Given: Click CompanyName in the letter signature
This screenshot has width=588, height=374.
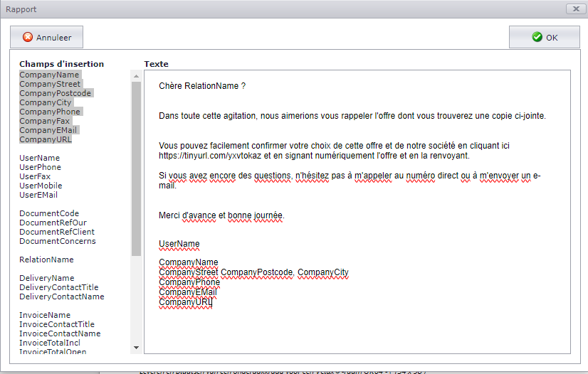Looking at the screenshot, I should pyautogui.click(x=188, y=262).
